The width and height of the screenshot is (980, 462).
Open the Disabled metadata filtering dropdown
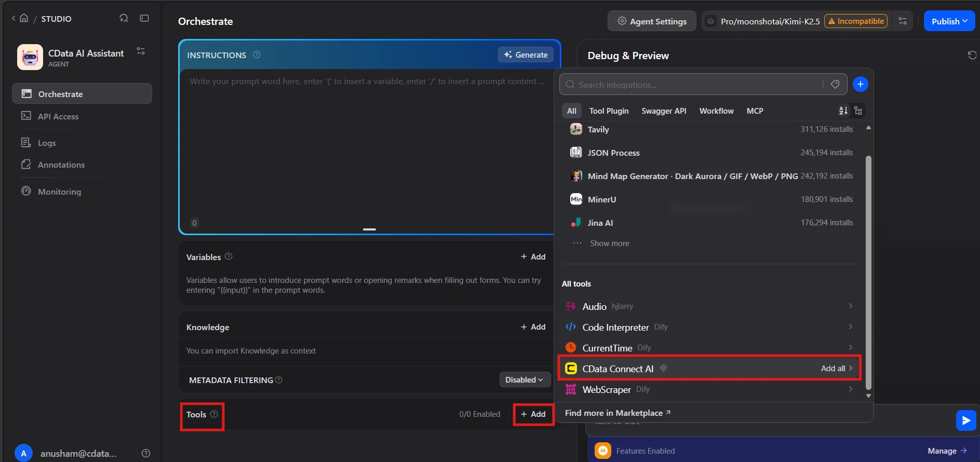(524, 380)
